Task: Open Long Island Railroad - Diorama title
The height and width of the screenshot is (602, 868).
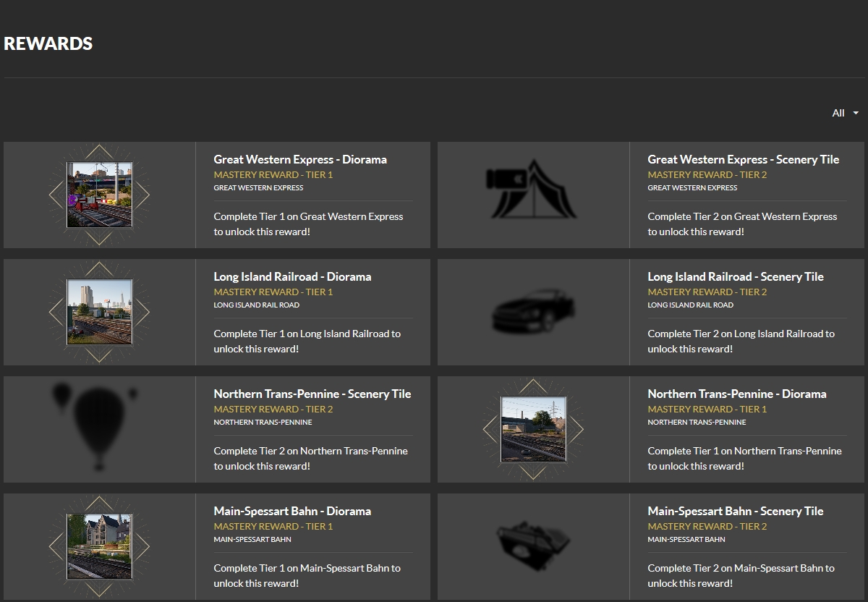Action: (292, 276)
